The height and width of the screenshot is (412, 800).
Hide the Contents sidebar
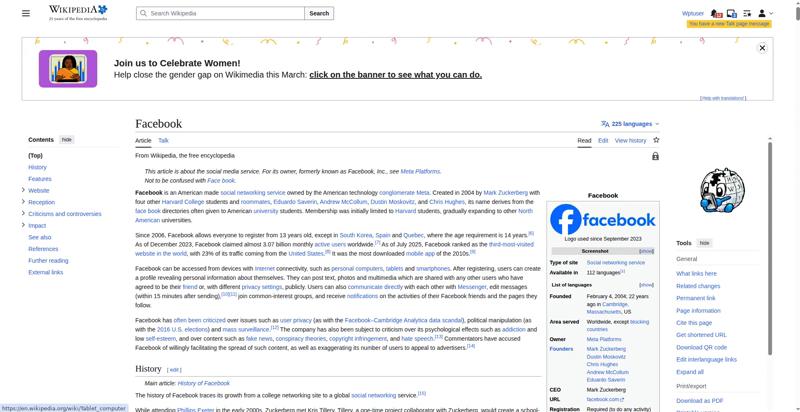pyautogui.click(x=67, y=140)
